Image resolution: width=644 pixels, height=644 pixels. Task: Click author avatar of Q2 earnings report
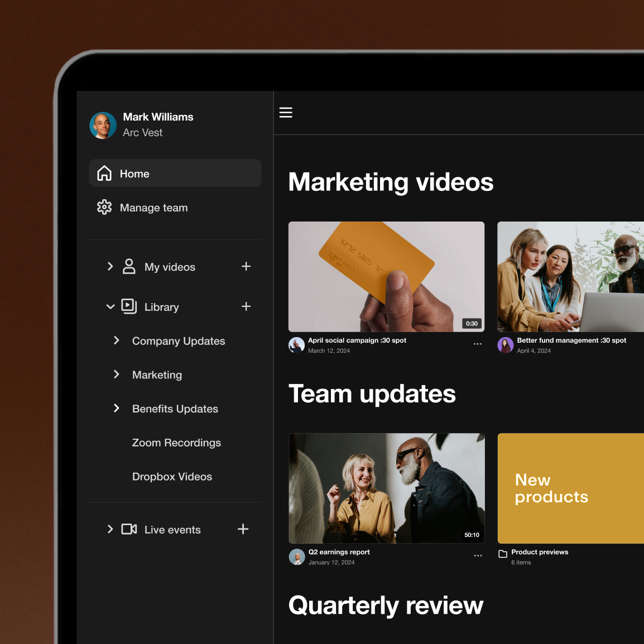coord(297,557)
